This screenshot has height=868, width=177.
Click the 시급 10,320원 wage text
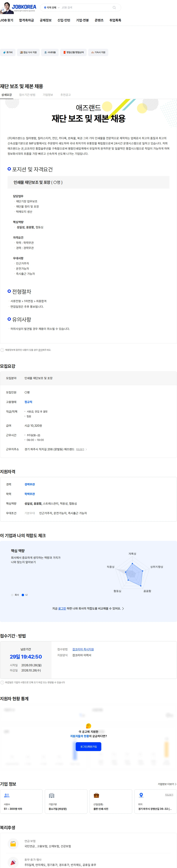click(33, 426)
